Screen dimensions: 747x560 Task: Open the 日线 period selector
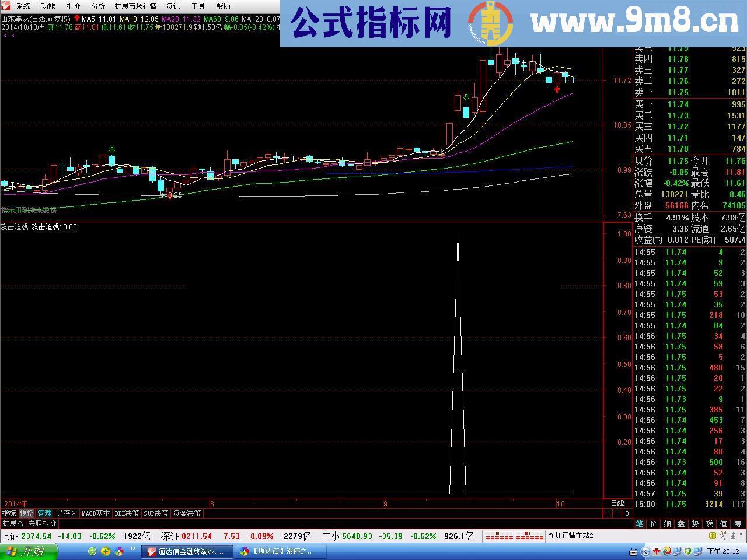617,503
